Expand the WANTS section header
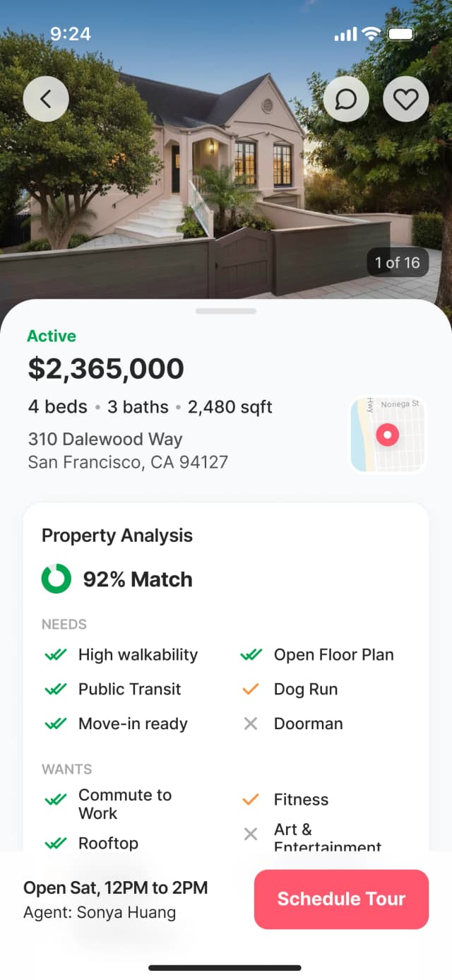The height and width of the screenshot is (980, 452). coord(66,769)
